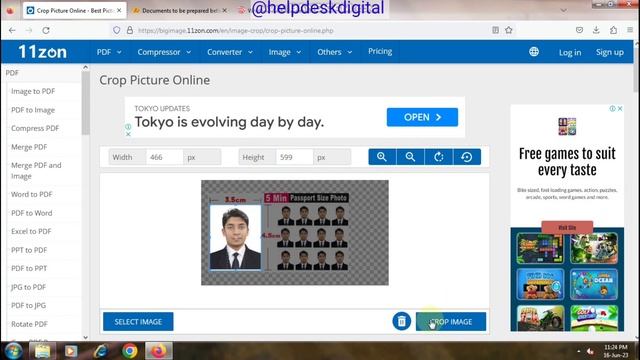
Task: Bookmark this page with star icon
Action: click(x=509, y=30)
